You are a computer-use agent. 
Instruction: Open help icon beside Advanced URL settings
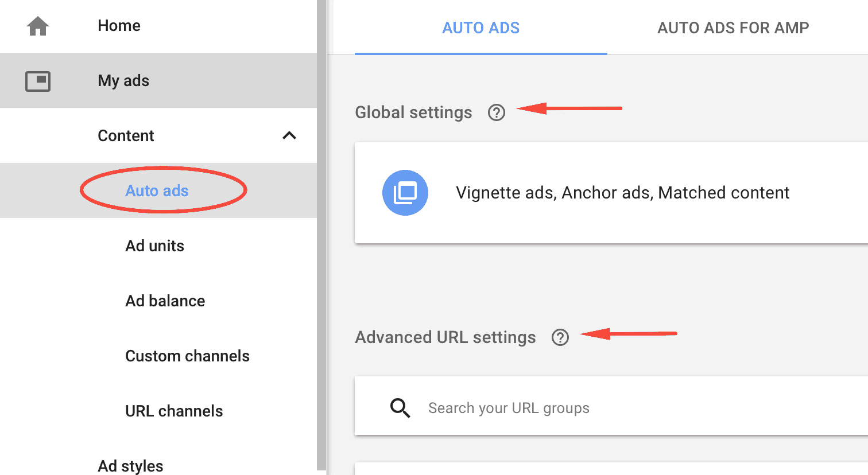click(x=560, y=337)
